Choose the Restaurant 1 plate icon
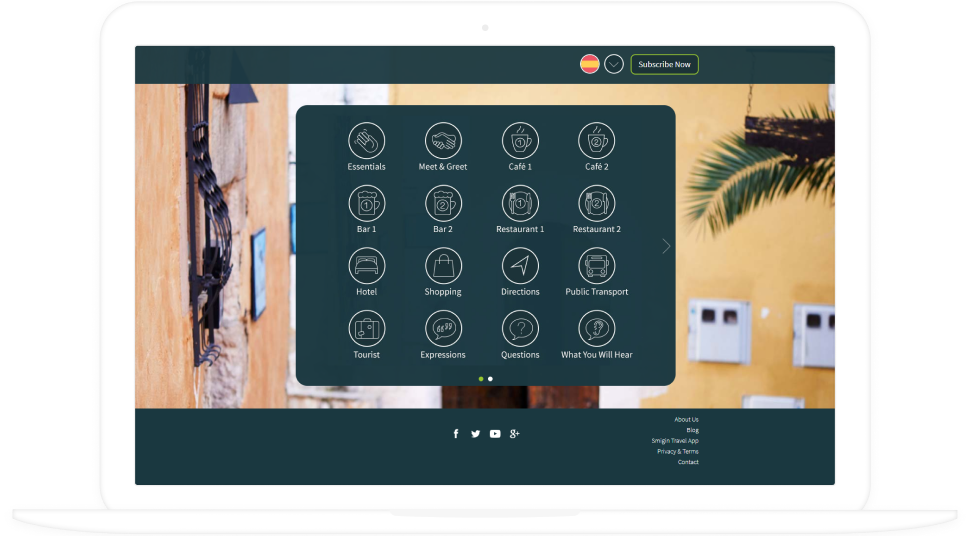This screenshot has height=536, width=970. pyautogui.click(x=520, y=203)
